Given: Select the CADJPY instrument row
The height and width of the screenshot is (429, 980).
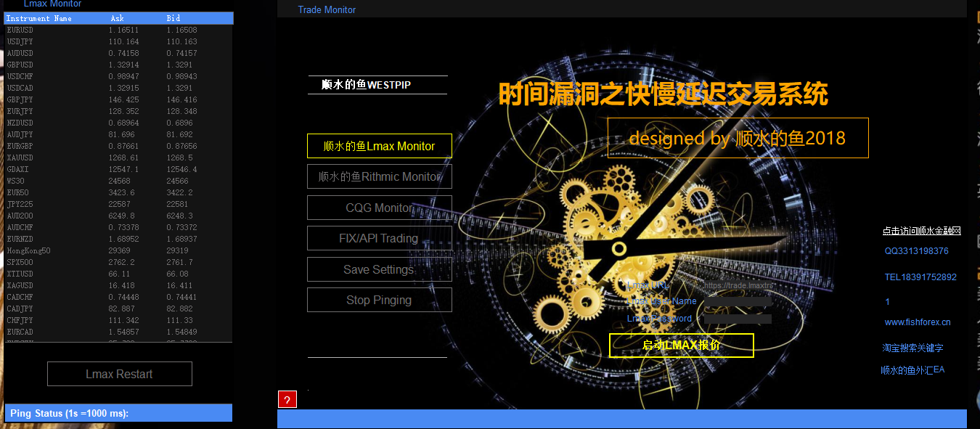Looking at the screenshot, I should coord(118,309).
